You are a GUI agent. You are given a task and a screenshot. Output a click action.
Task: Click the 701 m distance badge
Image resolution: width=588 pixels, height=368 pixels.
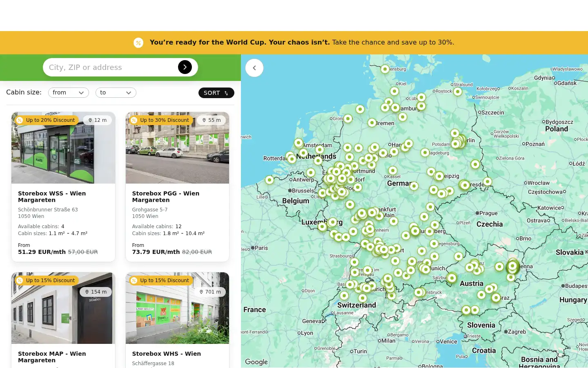(210, 292)
